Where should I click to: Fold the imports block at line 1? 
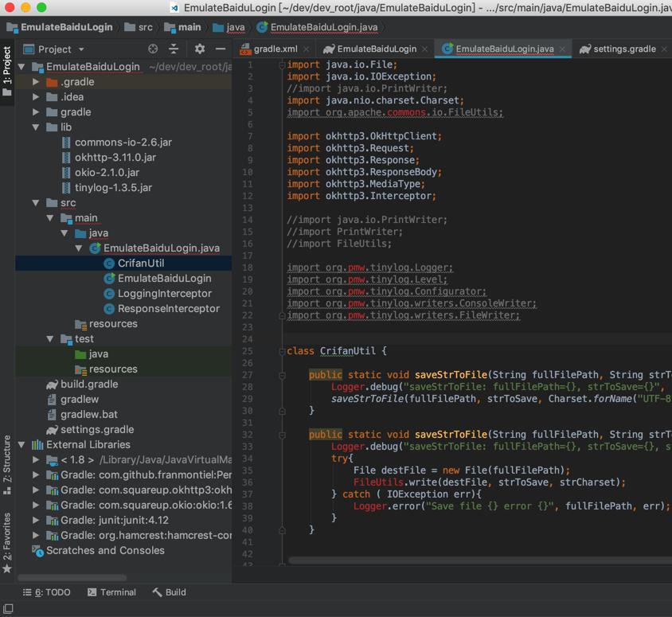(x=282, y=65)
